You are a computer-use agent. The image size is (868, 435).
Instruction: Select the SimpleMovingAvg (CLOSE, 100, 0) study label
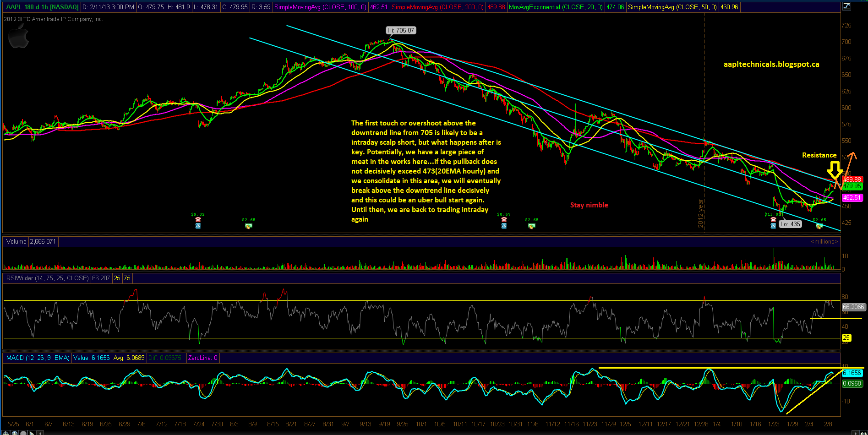pyautogui.click(x=320, y=7)
